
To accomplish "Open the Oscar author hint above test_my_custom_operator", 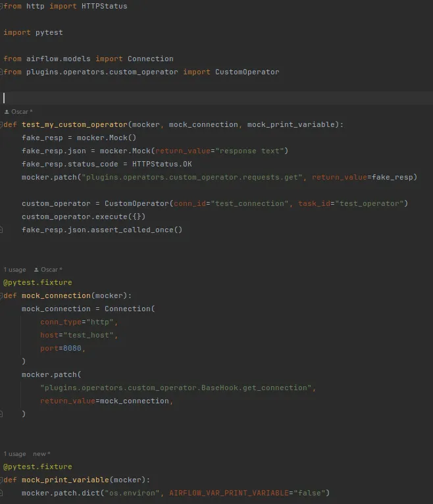I will pyautogui.click(x=18, y=112).
